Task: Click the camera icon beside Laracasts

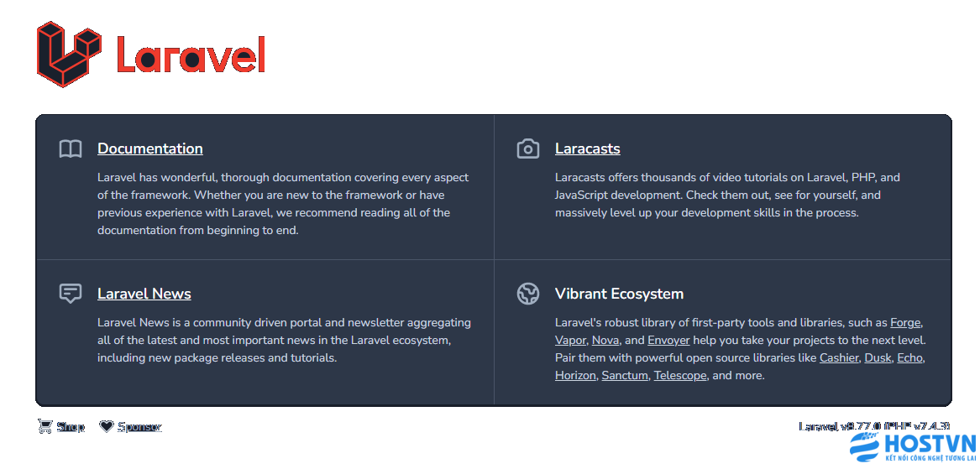Action: (528, 149)
